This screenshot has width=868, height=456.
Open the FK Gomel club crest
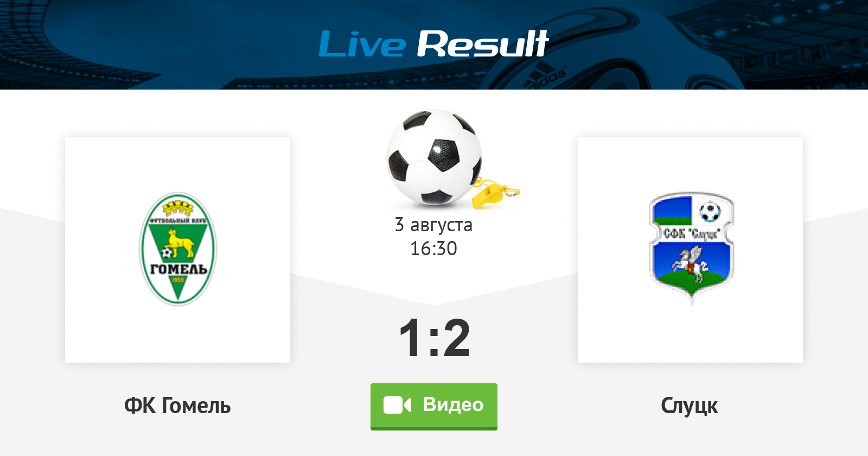(x=177, y=249)
